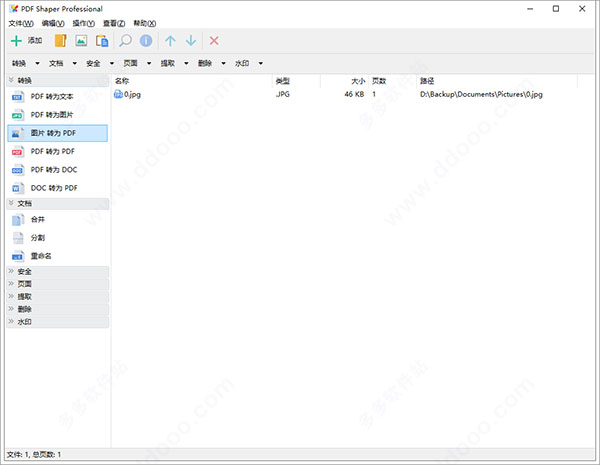
Task: Click the blue info icon
Action: click(x=146, y=41)
